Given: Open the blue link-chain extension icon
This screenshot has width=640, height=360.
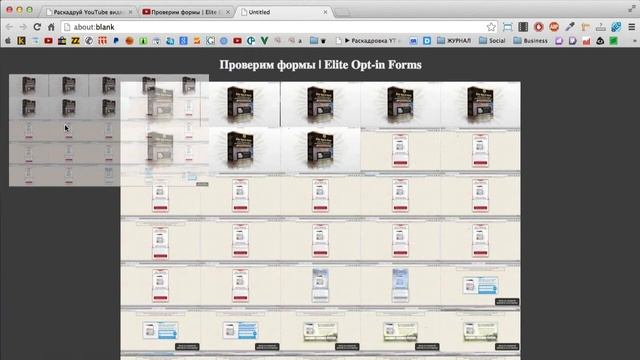Looking at the screenshot, I should [616, 27].
